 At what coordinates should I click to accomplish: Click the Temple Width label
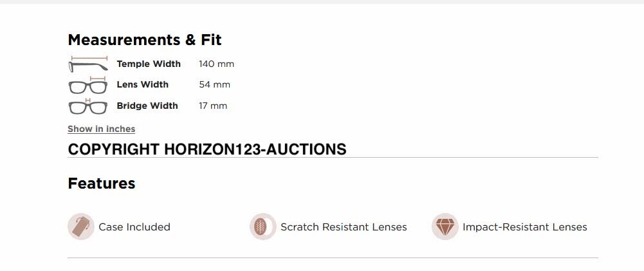click(x=149, y=64)
